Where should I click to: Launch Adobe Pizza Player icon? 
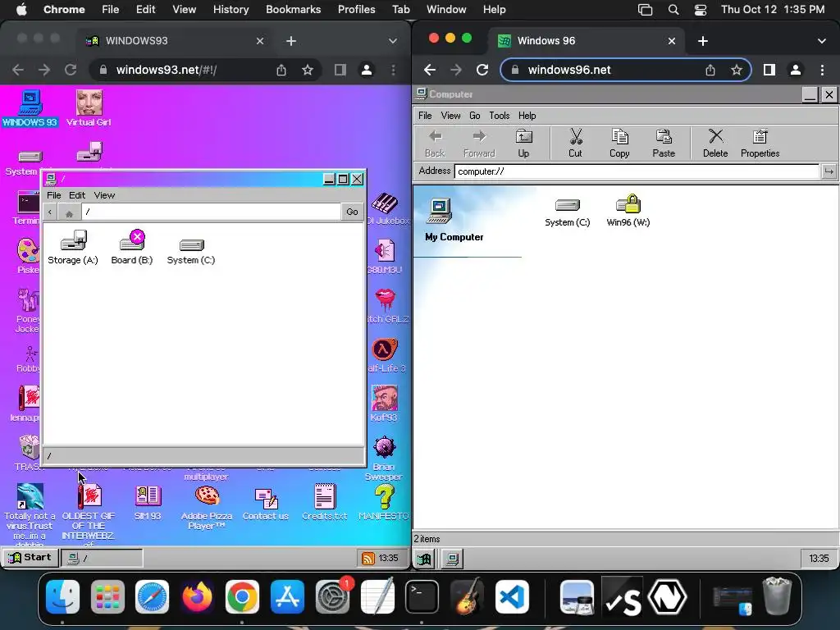(x=207, y=507)
